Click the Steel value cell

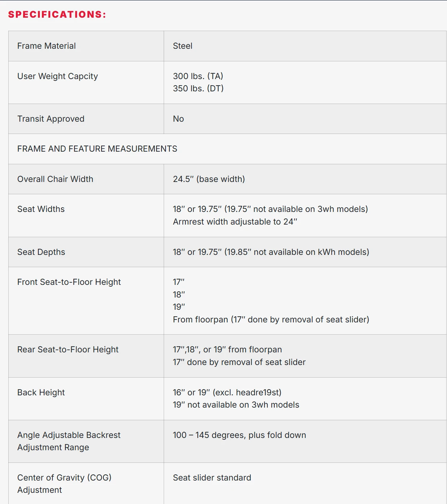coord(305,46)
